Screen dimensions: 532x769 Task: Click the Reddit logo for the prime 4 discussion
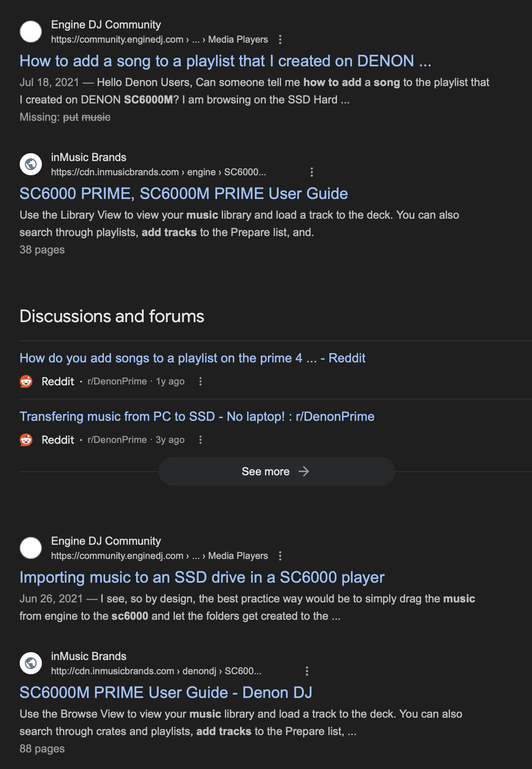tap(26, 381)
